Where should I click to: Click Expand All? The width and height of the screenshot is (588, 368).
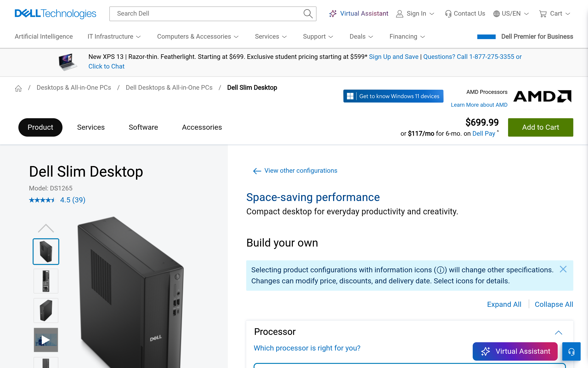[504, 304]
